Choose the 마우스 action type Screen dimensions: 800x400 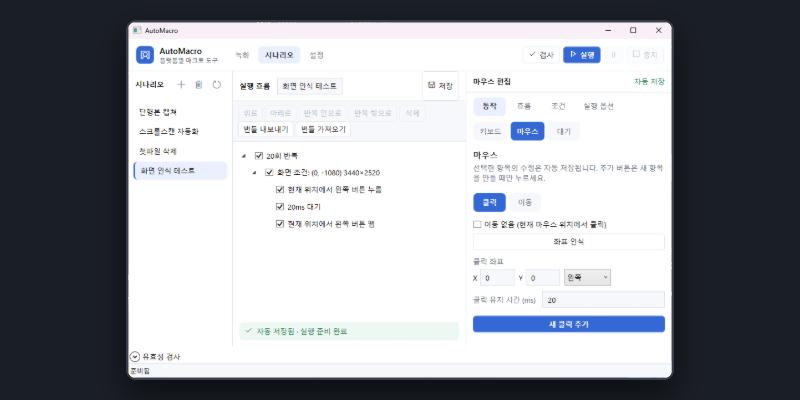528,131
